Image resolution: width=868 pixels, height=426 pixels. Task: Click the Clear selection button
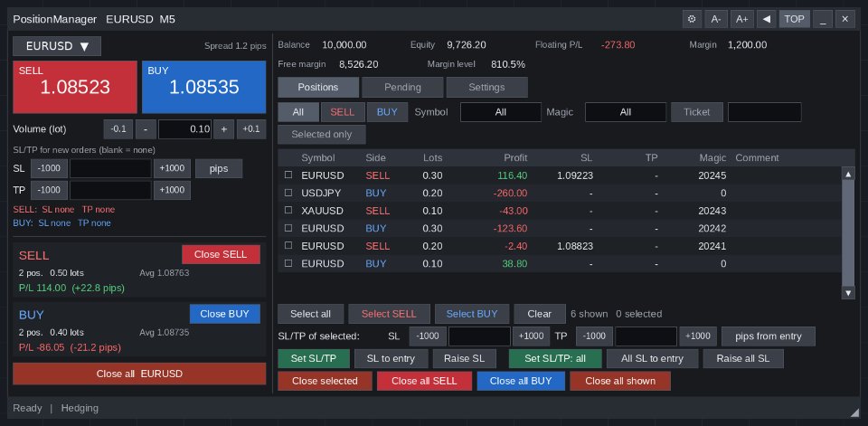(539, 314)
